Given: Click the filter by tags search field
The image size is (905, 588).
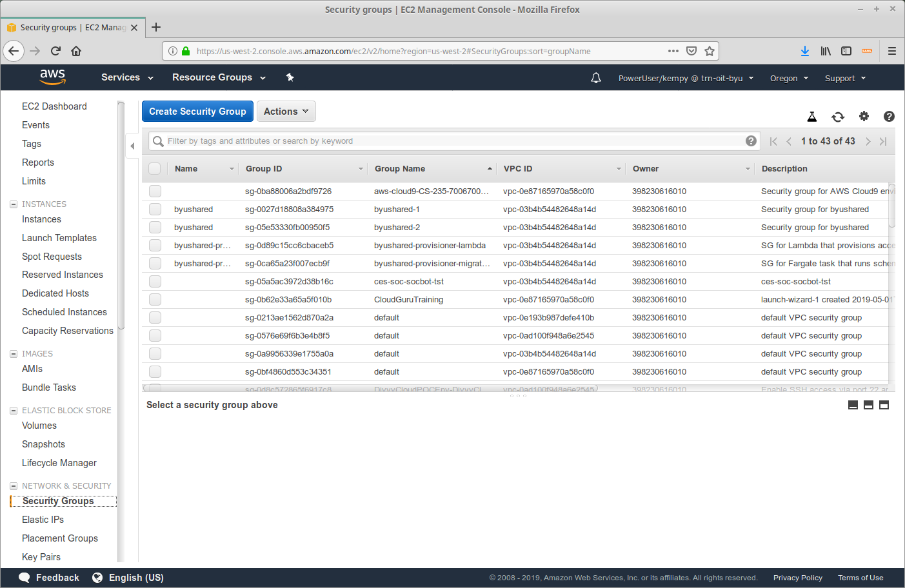Looking at the screenshot, I should pos(455,141).
